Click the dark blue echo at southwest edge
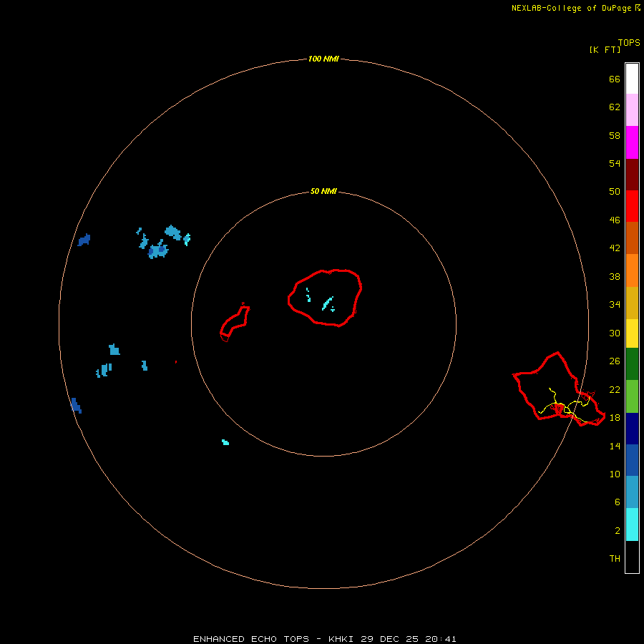The height and width of the screenshot is (644, 644). click(x=76, y=406)
